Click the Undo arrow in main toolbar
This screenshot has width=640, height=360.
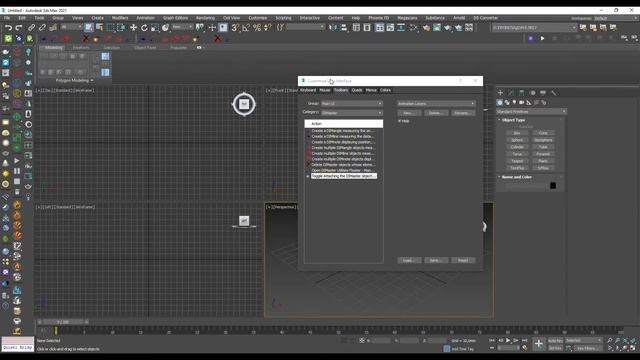(x=8, y=28)
